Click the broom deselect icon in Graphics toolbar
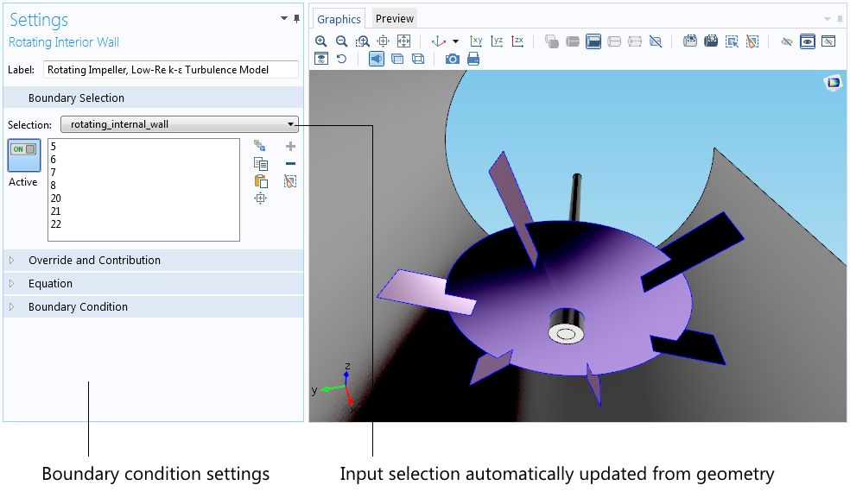Screen dimensions: 850x504 coord(752,41)
